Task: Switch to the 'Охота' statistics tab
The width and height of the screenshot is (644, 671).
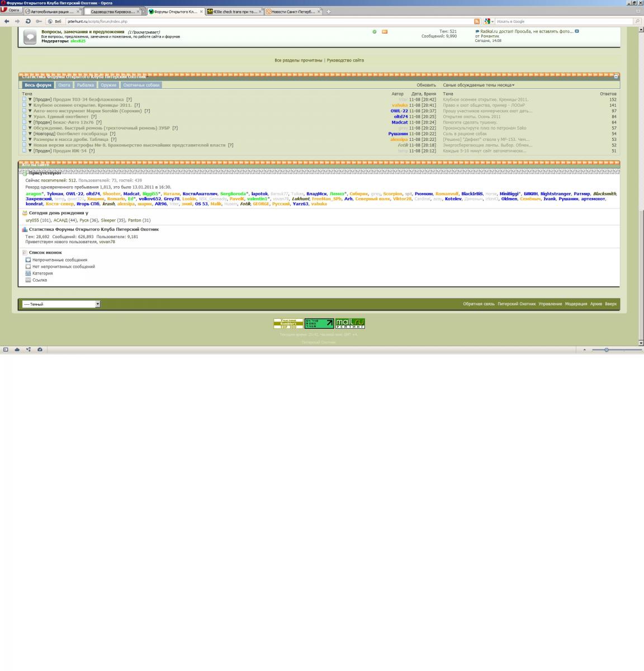Action: [x=64, y=85]
